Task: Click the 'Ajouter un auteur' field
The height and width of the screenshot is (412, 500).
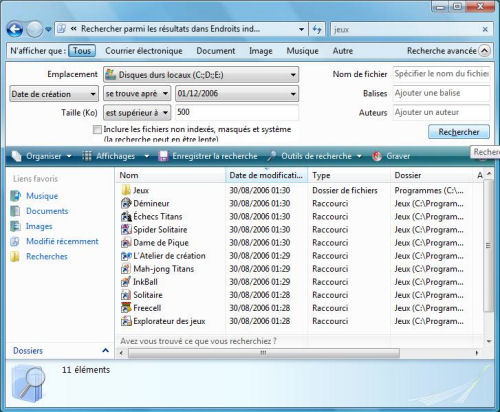Action: 441,112
